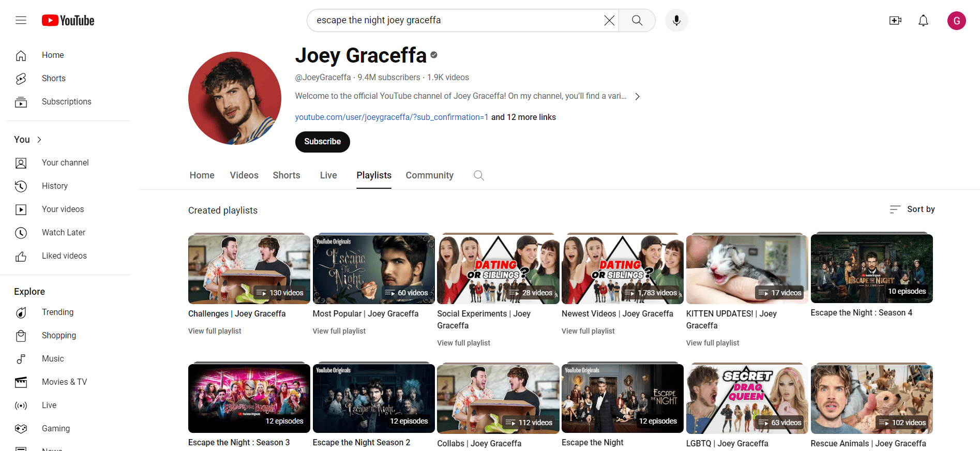980x451 pixels.
Task: Open Escape the Night Season 4 thumbnail
Action: coord(872,268)
